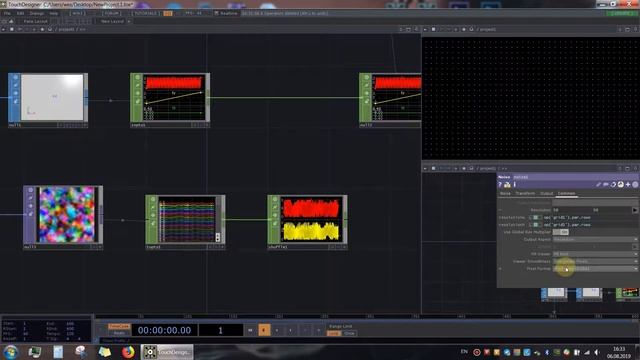Open the New Layout plus dropdown
Screen dimensions: 640x360
click(x=129, y=21)
